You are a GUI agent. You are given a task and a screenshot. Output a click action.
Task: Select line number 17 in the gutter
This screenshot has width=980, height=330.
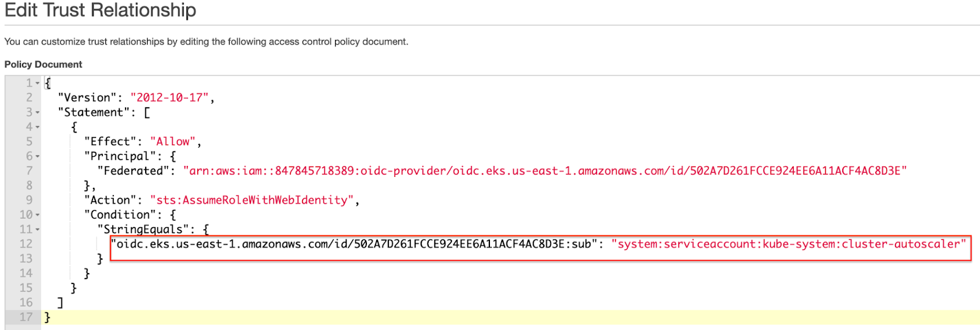[x=26, y=317]
